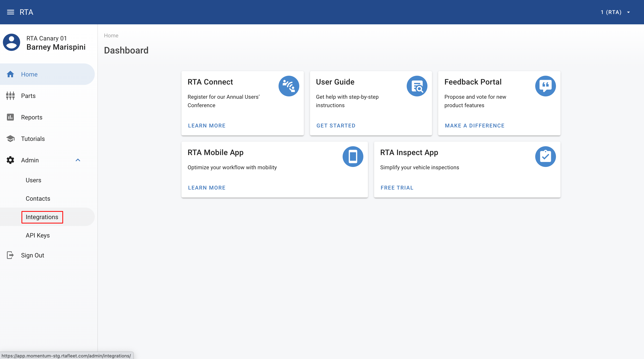Image resolution: width=644 pixels, height=359 pixels.
Task: Click the Reports bar chart icon
Action: (10, 117)
